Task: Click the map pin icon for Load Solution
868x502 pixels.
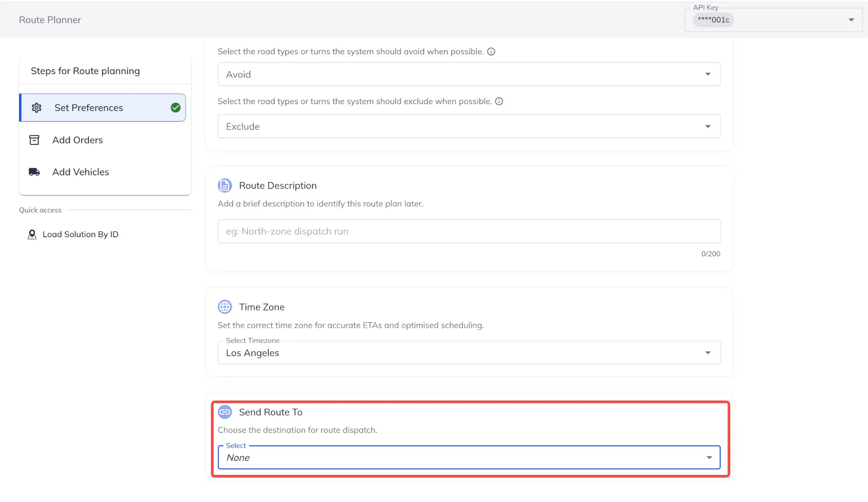Action: pyautogui.click(x=32, y=234)
